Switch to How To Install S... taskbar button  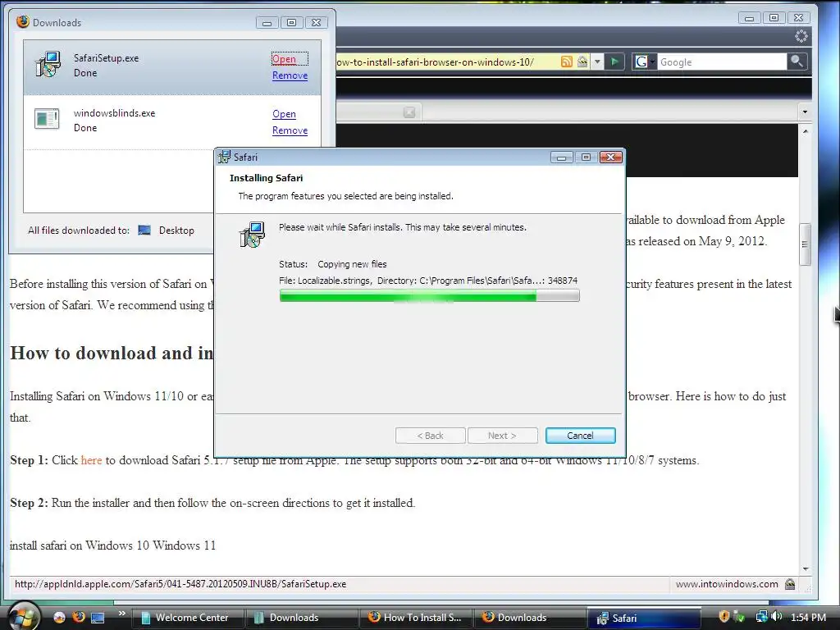(414, 618)
